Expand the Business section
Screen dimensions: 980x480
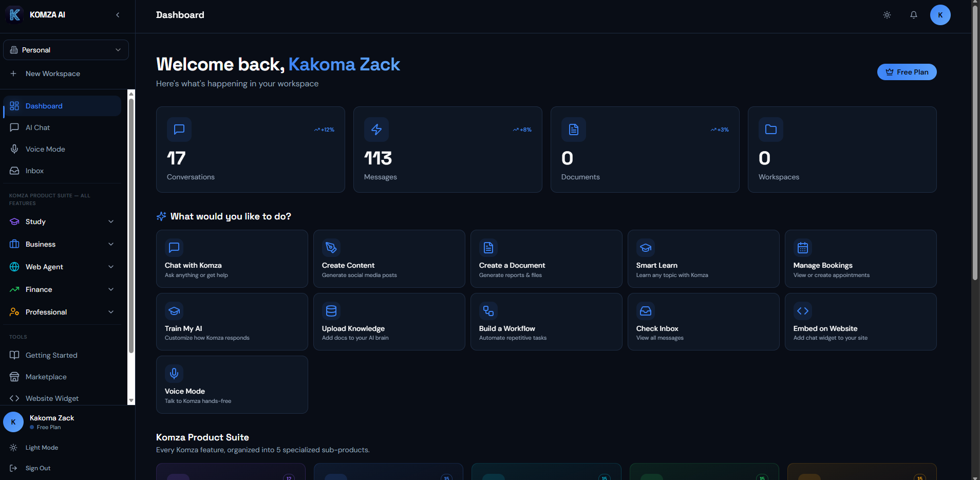click(x=63, y=244)
